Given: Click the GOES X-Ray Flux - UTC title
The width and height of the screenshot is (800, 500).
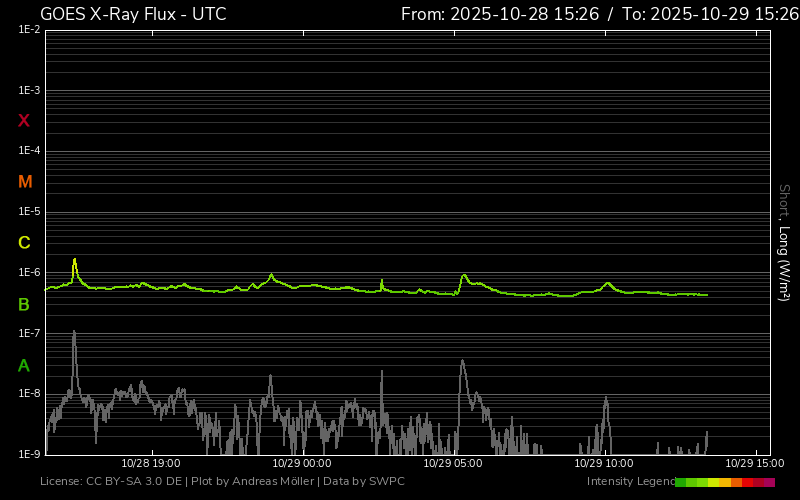Looking at the screenshot, I should [133, 14].
